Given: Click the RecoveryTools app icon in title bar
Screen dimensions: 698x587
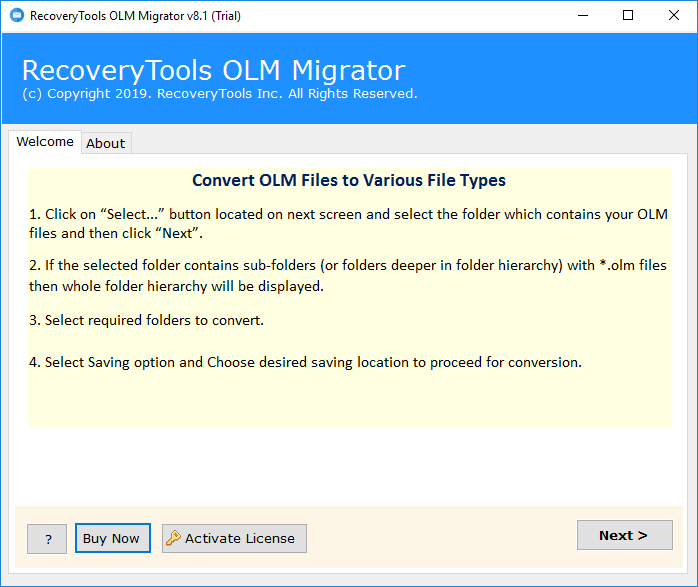Looking at the screenshot, I should [x=17, y=16].
